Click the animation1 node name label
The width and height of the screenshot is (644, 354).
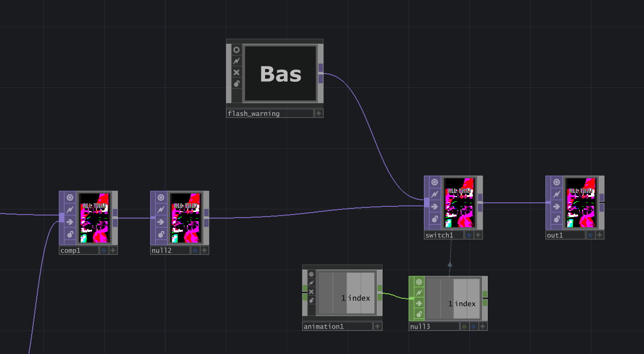(337, 326)
